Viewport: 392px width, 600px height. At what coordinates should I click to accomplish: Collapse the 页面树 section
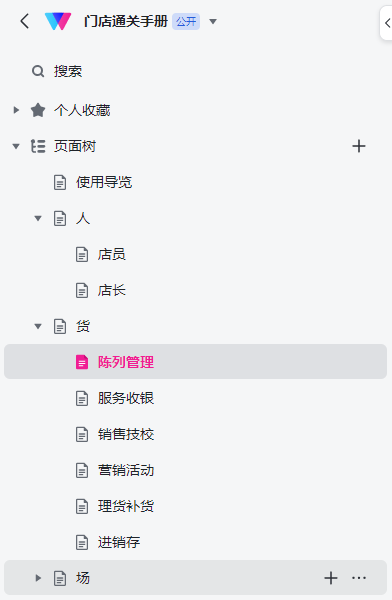click(16, 146)
